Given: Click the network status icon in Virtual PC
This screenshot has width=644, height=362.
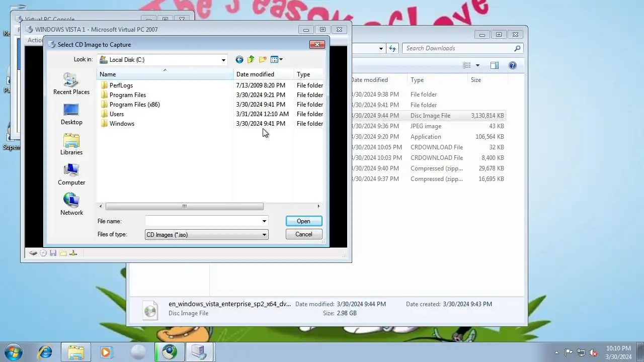Looking at the screenshot, I should 73,253.
